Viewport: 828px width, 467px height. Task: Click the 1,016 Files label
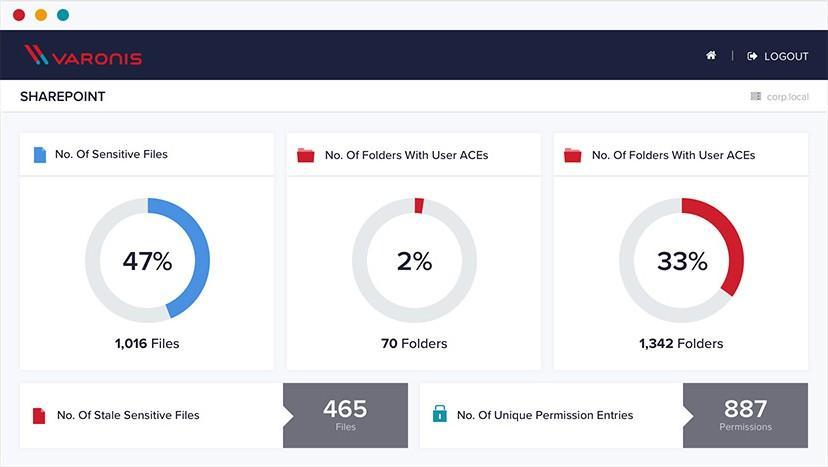click(147, 344)
